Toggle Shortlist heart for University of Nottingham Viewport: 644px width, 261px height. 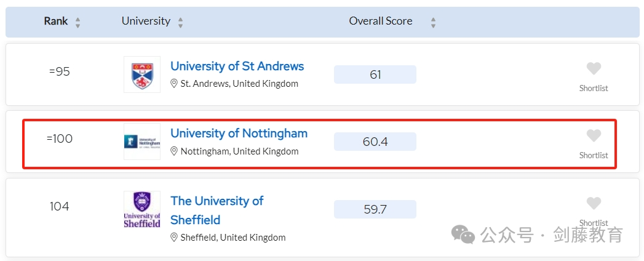coord(594,135)
